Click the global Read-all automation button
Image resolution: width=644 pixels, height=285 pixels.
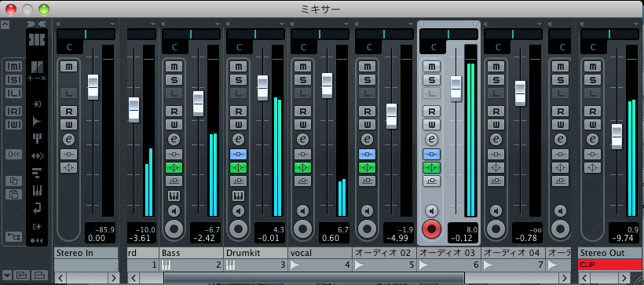(13, 111)
